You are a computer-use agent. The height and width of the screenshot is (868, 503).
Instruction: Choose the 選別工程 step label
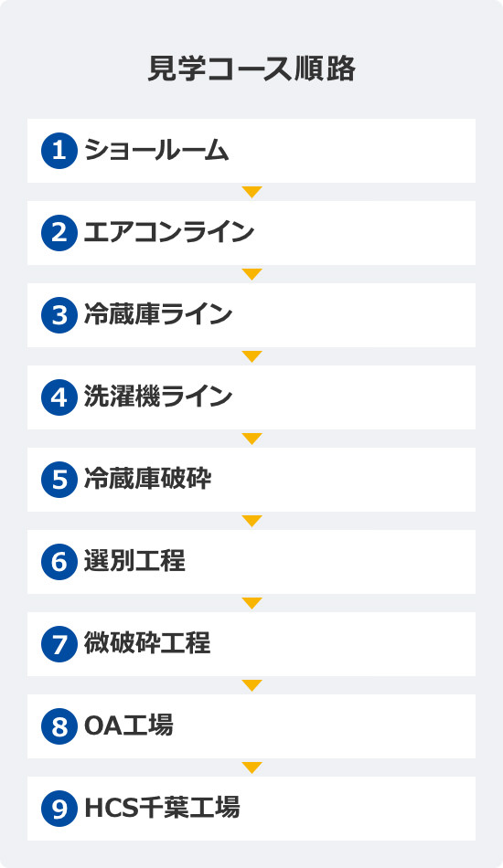point(134,561)
